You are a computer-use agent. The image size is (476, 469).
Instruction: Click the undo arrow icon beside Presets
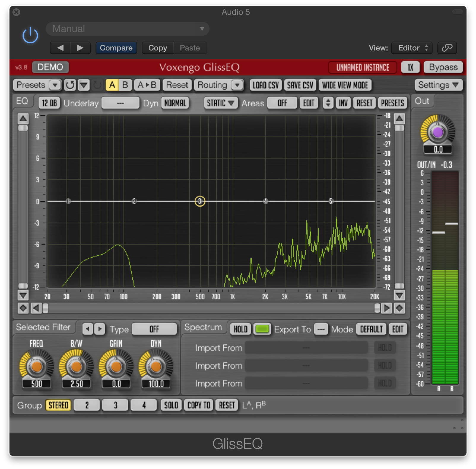70,85
